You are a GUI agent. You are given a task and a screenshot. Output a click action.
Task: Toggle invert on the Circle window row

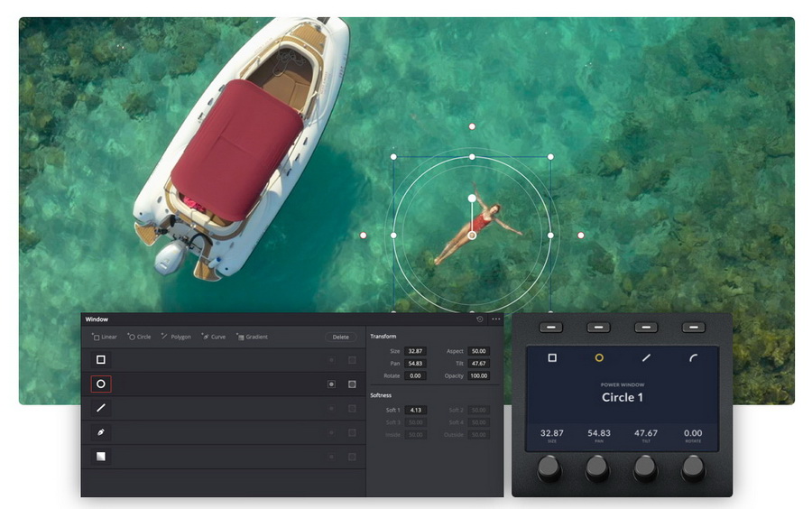pos(331,384)
